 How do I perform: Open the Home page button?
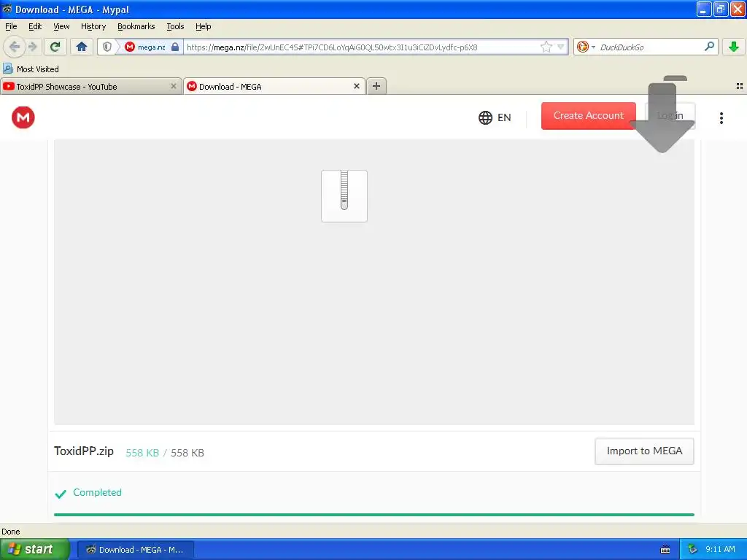[x=82, y=47]
